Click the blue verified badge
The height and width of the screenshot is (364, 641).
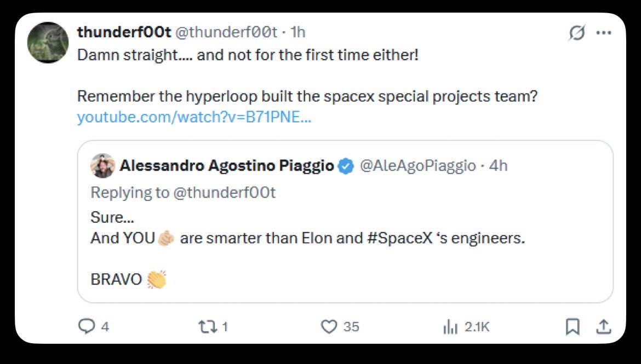[346, 166]
